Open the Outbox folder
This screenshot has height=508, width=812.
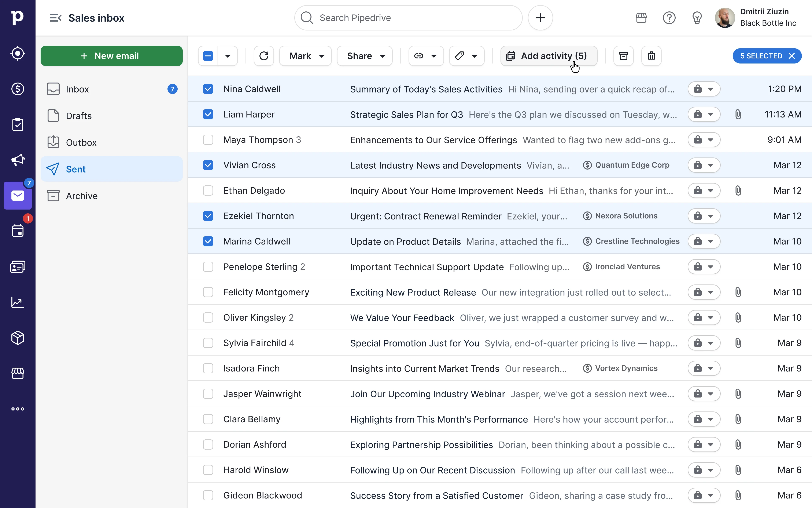click(112, 142)
